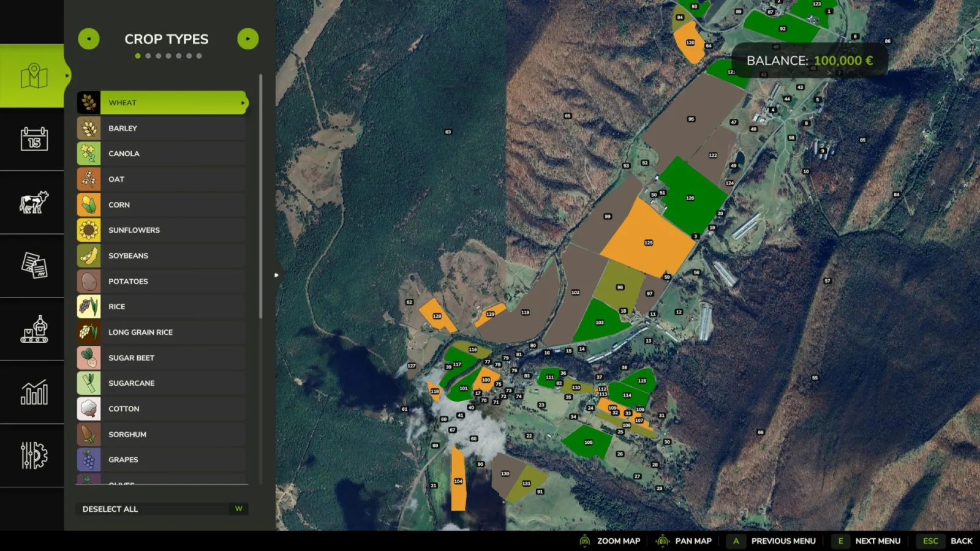This screenshot has height=551, width=980.
Task: Open the production factory sidebar icon
Action: pyautogui.click(x=34, y=329)
